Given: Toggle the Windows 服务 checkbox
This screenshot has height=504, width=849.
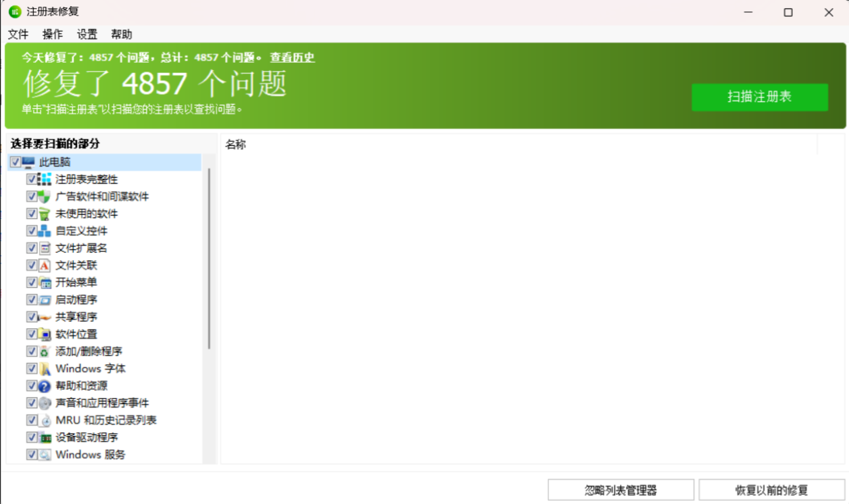Looking at the screenshot, I should 32,455.
